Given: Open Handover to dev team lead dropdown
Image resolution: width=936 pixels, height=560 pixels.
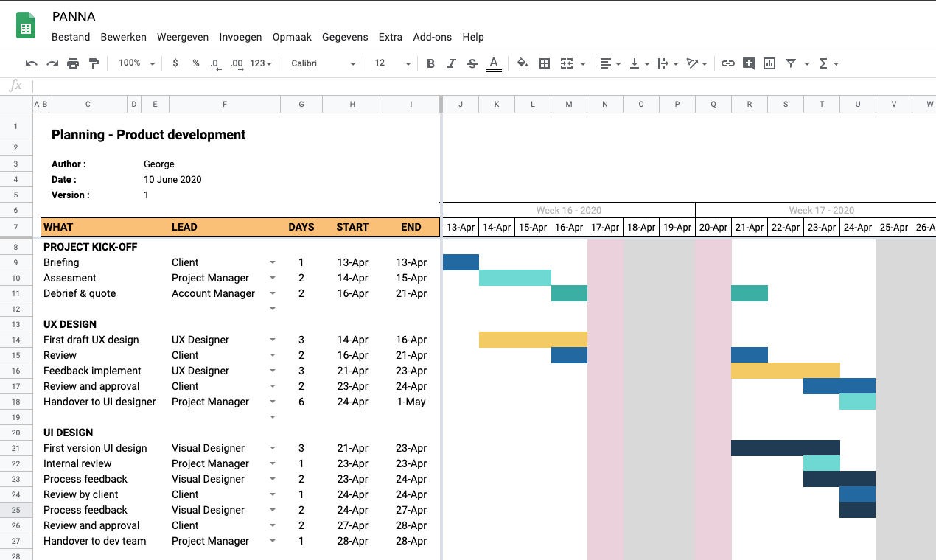Looking at the screenshot, I should (273, 541).
